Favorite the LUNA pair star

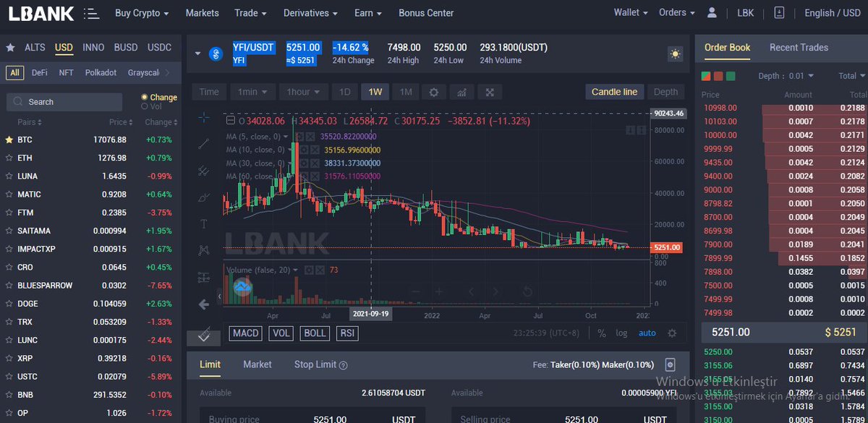point(9,176)
